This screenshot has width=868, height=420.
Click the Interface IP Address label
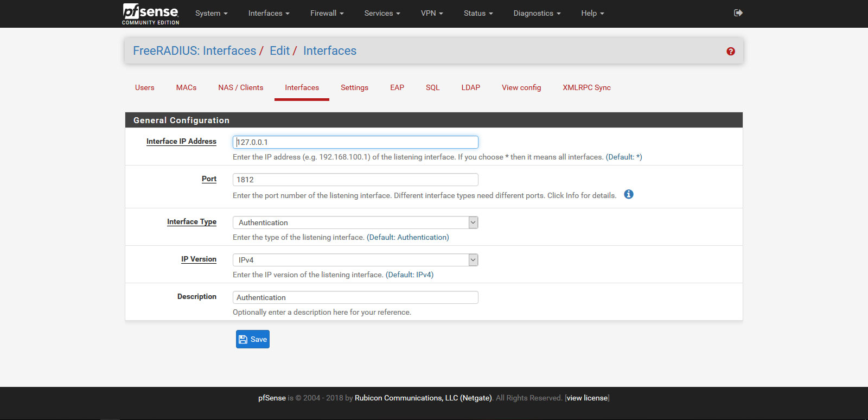(x=181, y=141)
